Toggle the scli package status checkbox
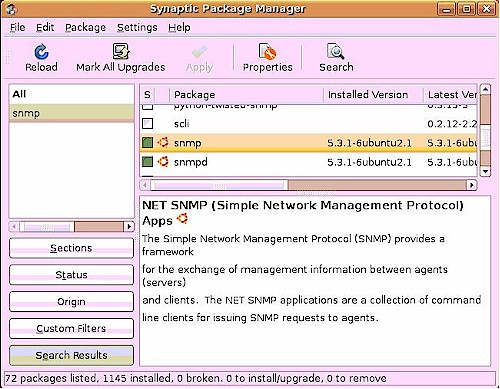Image resolution: width=500 pixels, height=389 pixels. click(147, 123)
